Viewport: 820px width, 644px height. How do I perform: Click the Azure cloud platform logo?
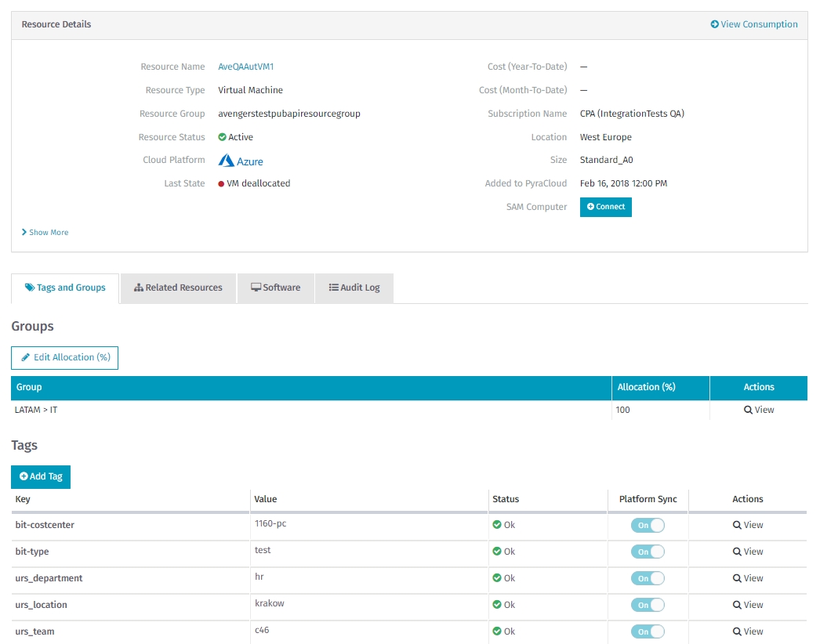(241, 161)
